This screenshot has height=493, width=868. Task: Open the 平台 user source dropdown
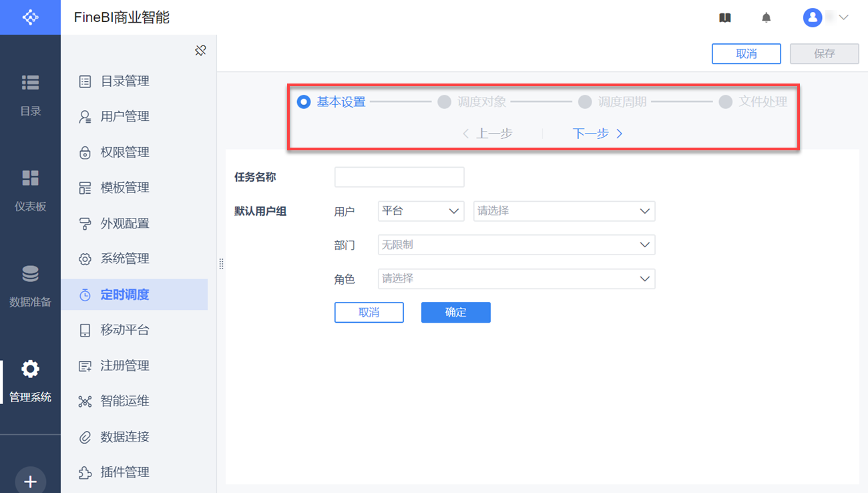click(421, 211)
